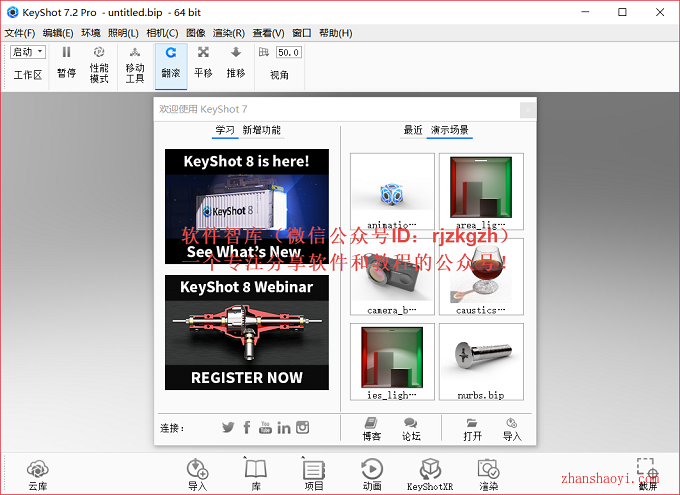Open the 渲染 render dialog
Screen dimensions: 680x495
pos(488,475)
